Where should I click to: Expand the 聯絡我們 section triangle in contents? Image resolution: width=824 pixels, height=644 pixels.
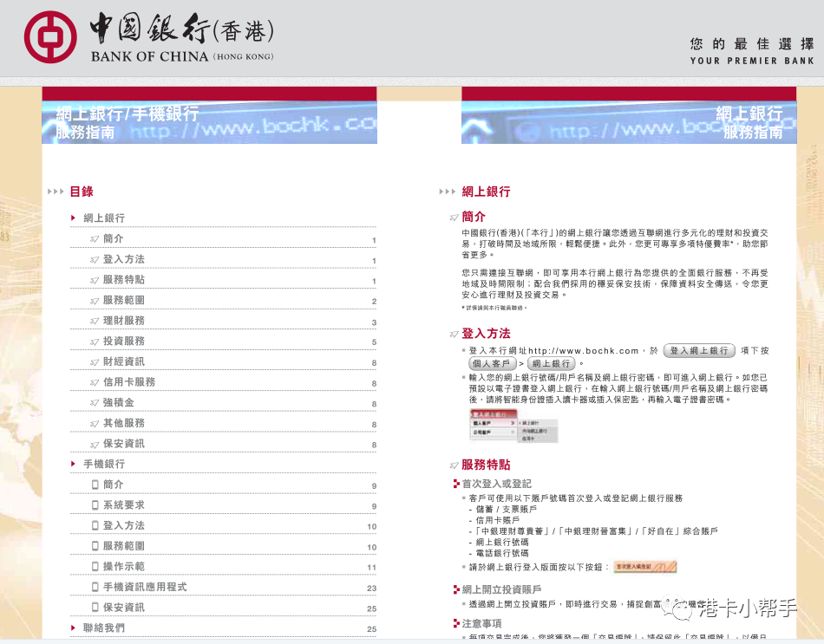point(73,628)
